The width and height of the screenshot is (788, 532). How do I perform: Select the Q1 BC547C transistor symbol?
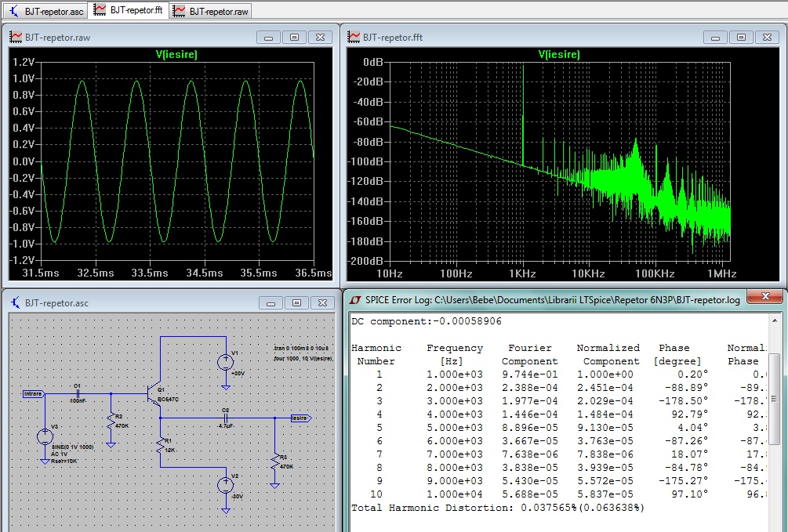pyautogui.click(x=154, y=393)
